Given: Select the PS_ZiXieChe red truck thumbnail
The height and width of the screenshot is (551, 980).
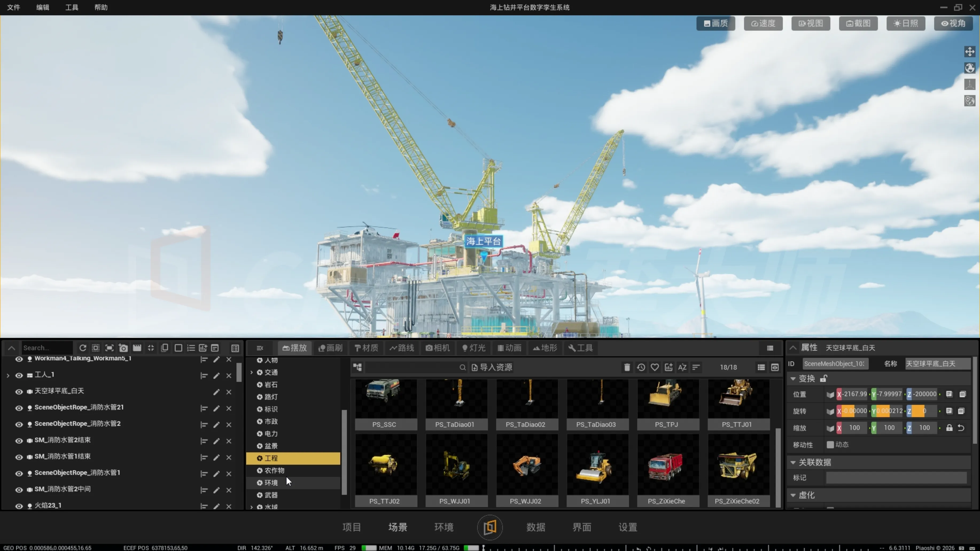Looking at the screenshot, I should [668, 465].
